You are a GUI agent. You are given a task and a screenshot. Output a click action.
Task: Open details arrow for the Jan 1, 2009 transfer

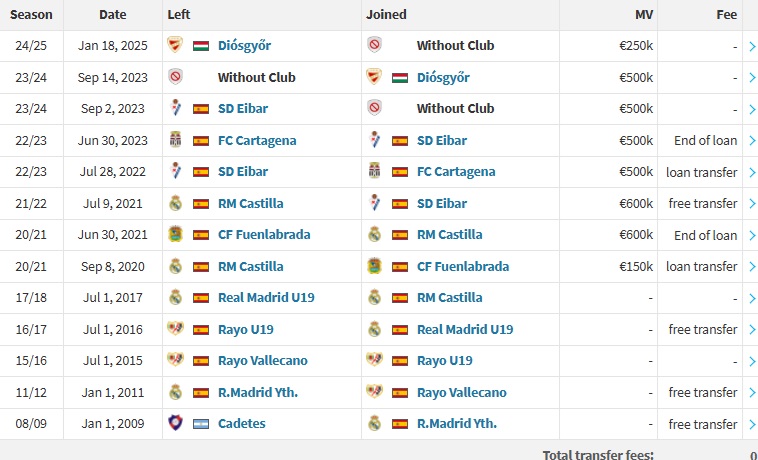752,425
